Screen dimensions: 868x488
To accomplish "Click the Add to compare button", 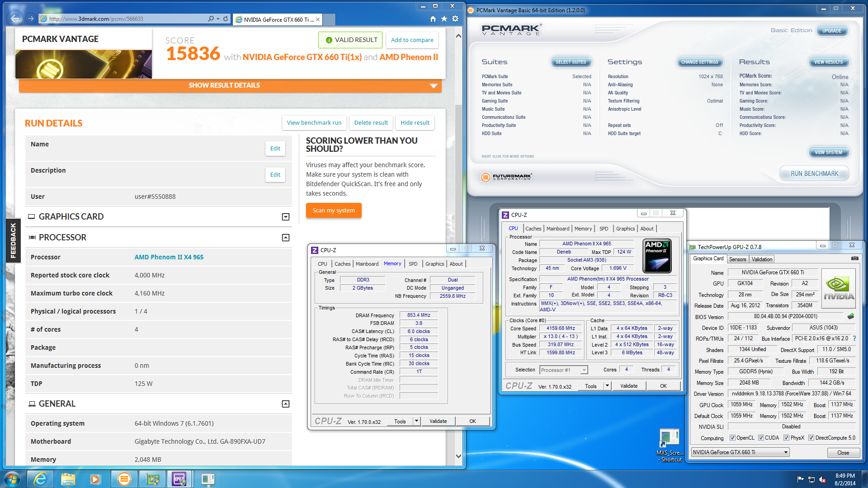I will (412, 40).
